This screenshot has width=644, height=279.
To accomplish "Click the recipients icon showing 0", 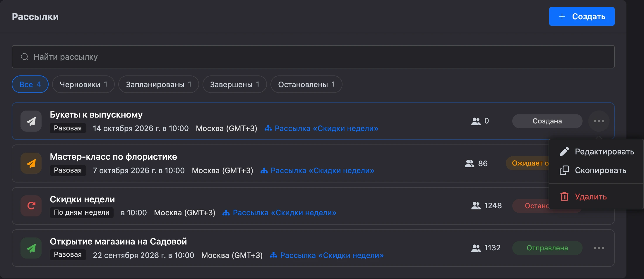I will coord(476,121).
